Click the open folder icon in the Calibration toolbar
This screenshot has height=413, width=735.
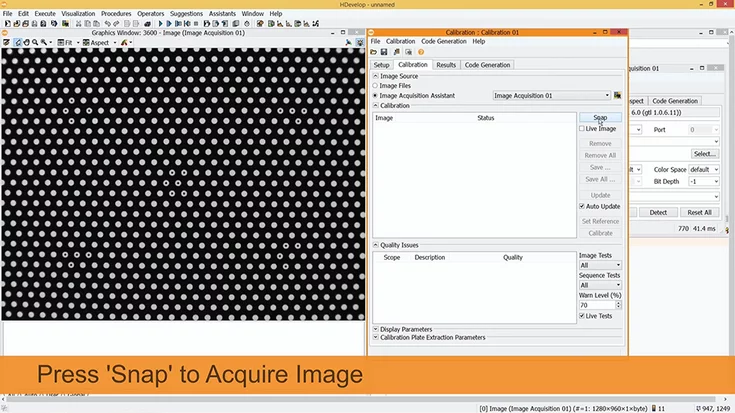374,52
